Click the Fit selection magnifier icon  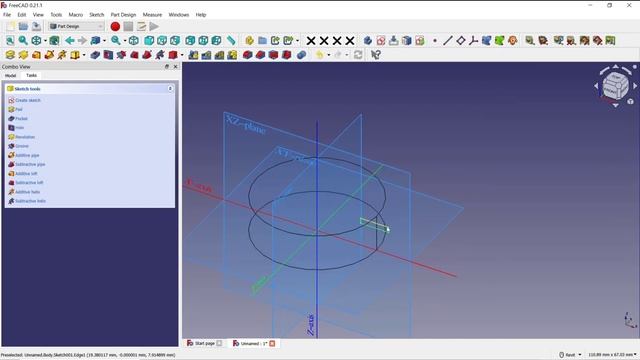tap(23, 40)
